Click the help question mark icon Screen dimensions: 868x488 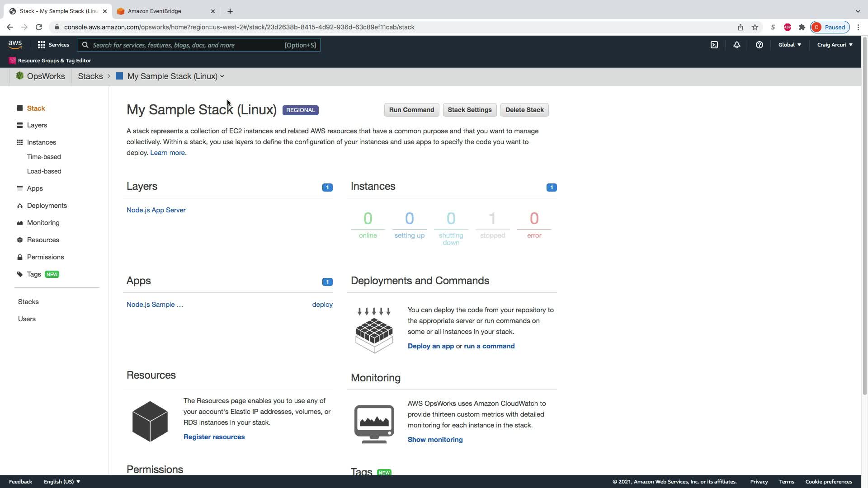759,45
